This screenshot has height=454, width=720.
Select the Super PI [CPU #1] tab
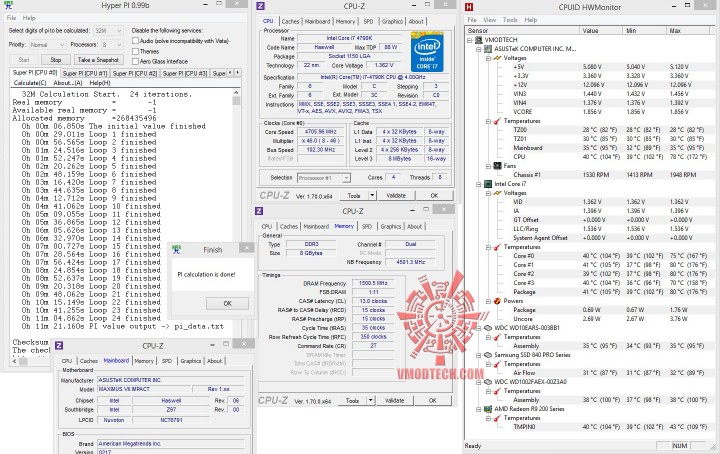pos(84,73)
